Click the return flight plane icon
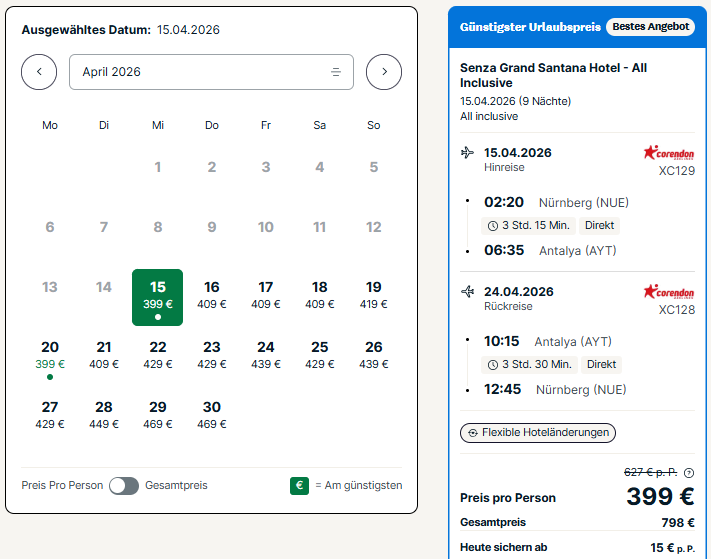Image resolution: width=711 pixels, height=559 pixels. 468,292
